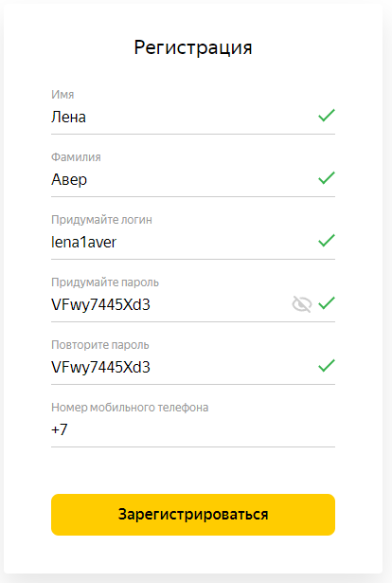Click green checkmark in Придумайте пароль row

point(327,303)
